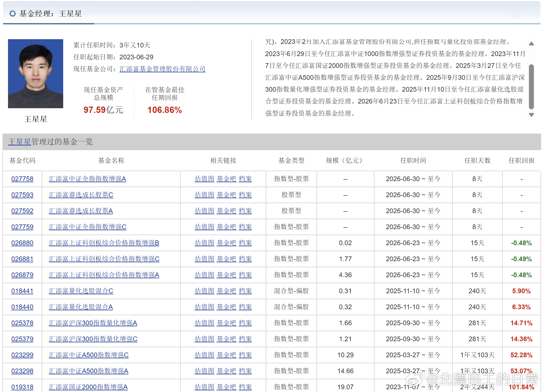
Task: Open fund code 026880
Action: (x=22, y=243)
